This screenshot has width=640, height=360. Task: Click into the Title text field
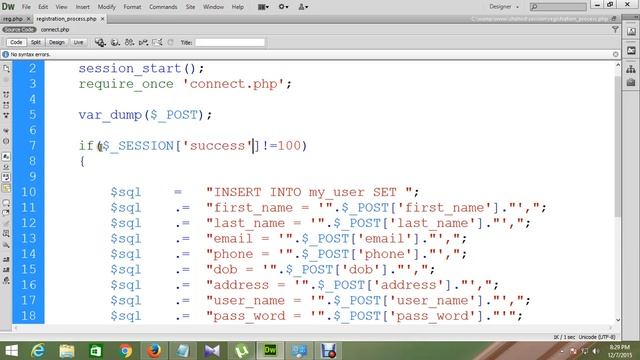pyautogui.click(x=230, y=42)
